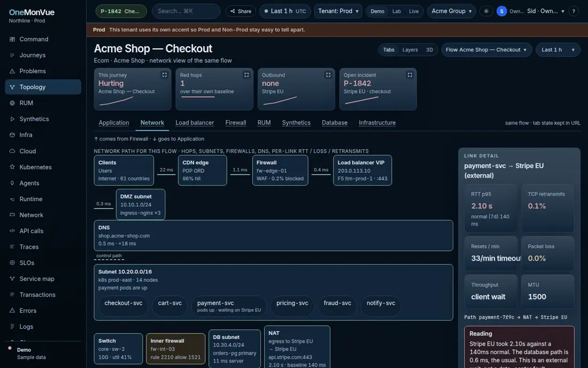Switch environment mode to Lab
Screen dimensions: 588x368
pos(397,11)
